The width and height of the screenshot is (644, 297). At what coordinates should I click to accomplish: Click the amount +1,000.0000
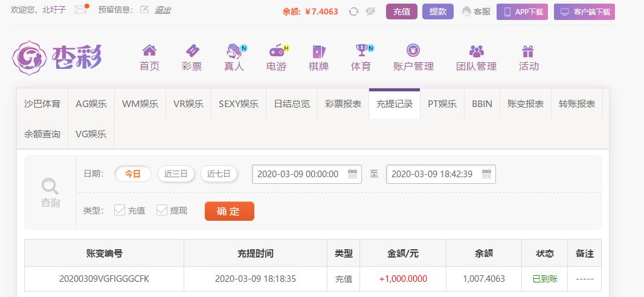coord(403,279)
